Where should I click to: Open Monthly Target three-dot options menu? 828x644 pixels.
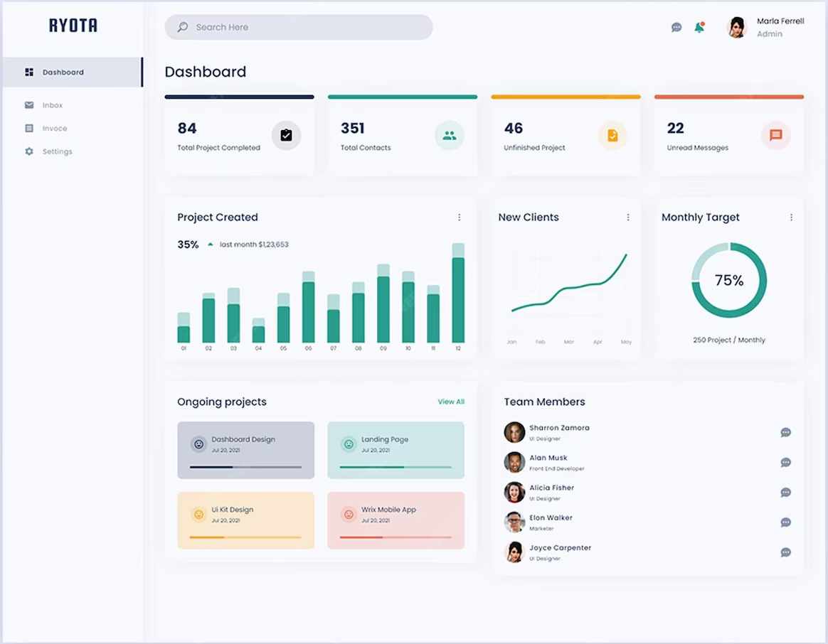coord(791,218)
